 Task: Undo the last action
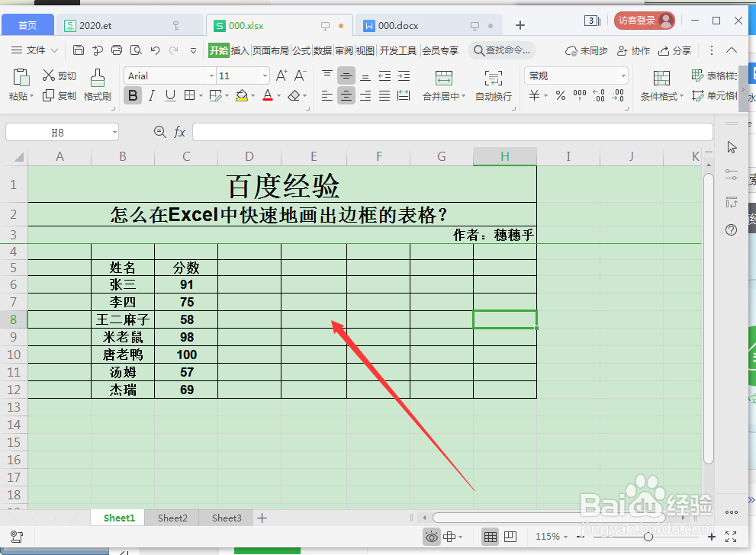click(156, 50)
